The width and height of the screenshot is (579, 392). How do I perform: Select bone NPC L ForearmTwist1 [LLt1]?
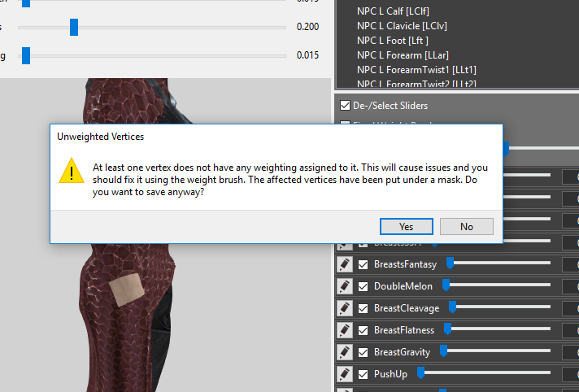pos(416,70)
